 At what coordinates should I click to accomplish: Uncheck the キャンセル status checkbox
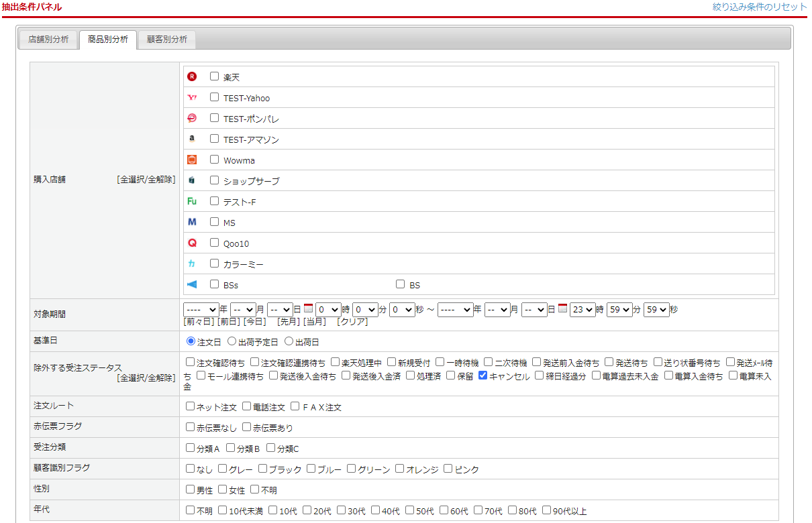click(x=483, y=375)
